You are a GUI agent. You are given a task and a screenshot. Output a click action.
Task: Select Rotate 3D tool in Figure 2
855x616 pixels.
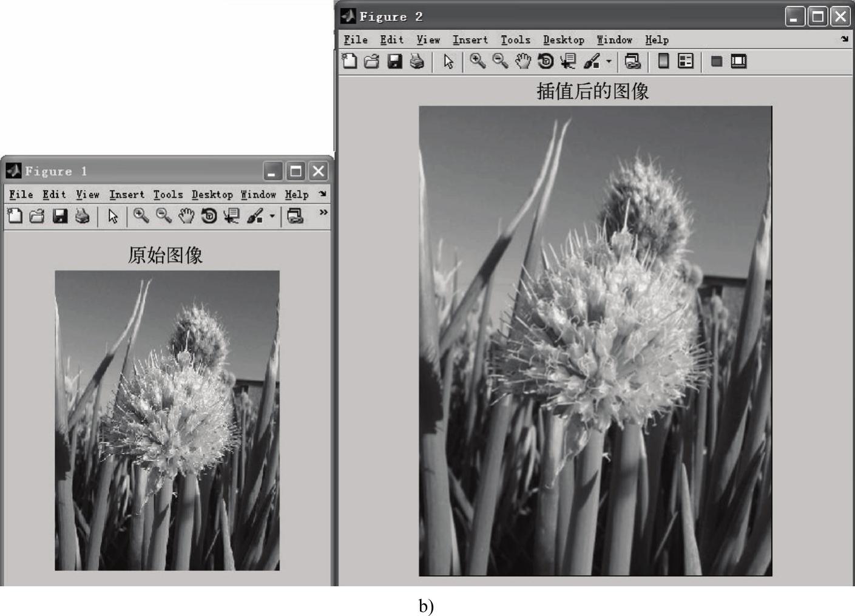[546, 61]
